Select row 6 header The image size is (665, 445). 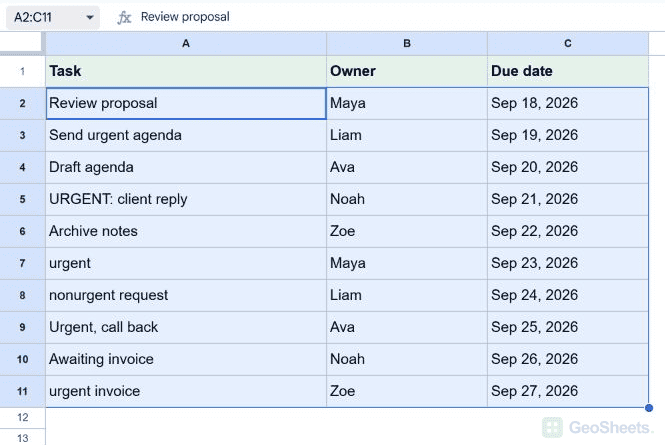22,232
